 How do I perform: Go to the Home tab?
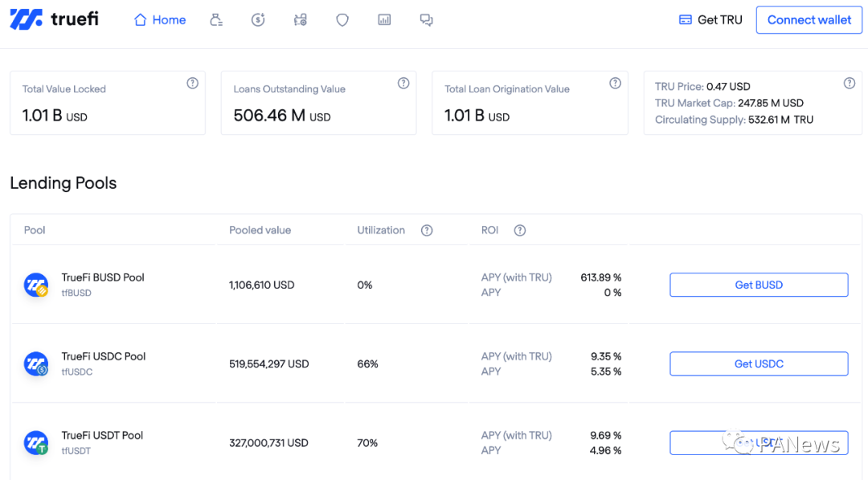[160, 20]
